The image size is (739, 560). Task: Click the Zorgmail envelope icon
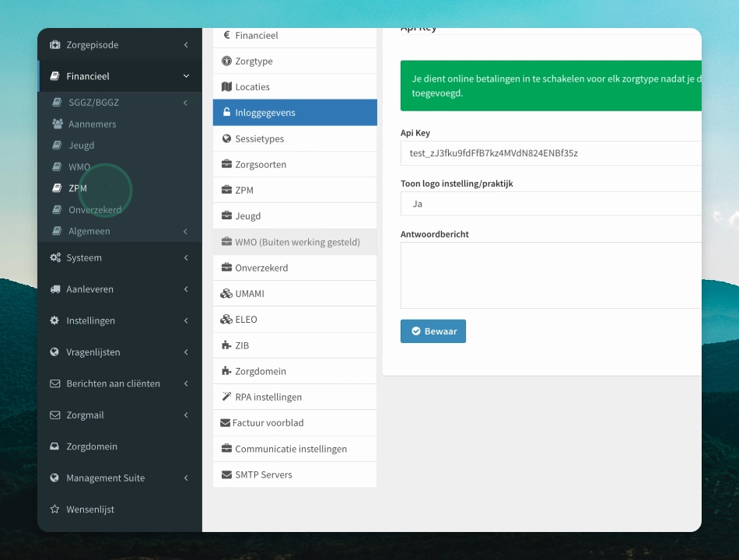pos(55,415)
